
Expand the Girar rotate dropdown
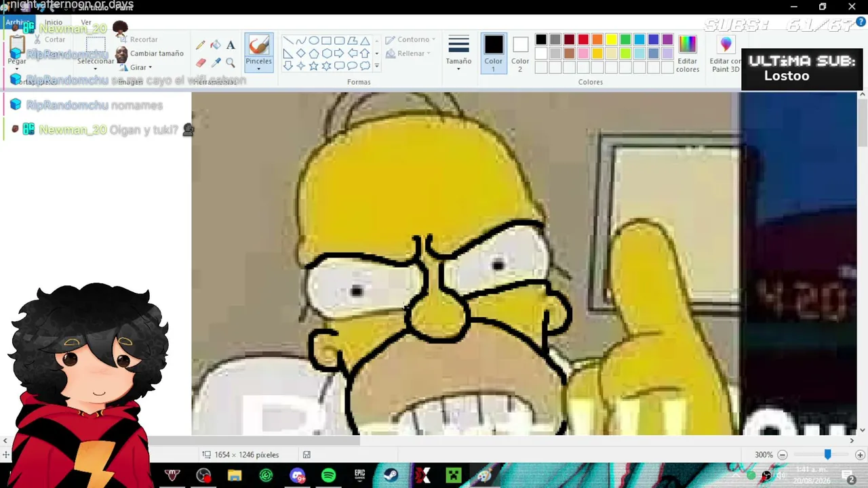point(136,67)
